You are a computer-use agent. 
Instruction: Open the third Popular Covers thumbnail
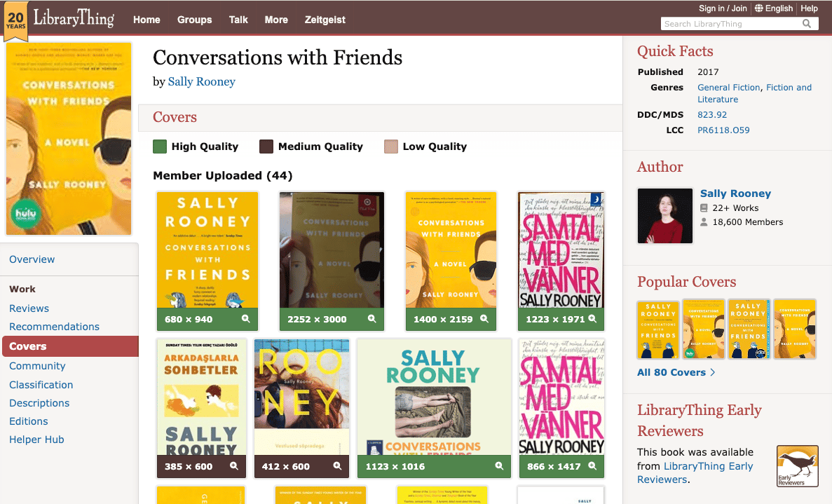coord(749,329)
